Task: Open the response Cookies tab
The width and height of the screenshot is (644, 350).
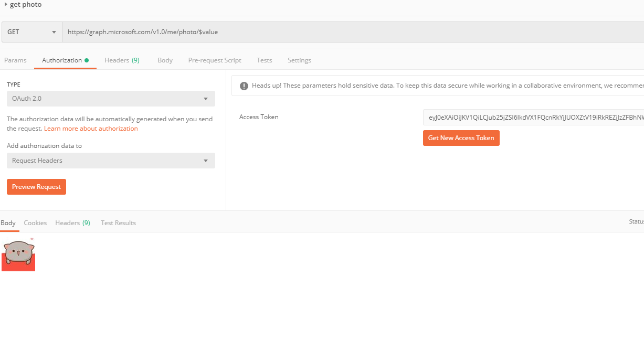Action: click(35, 223)
